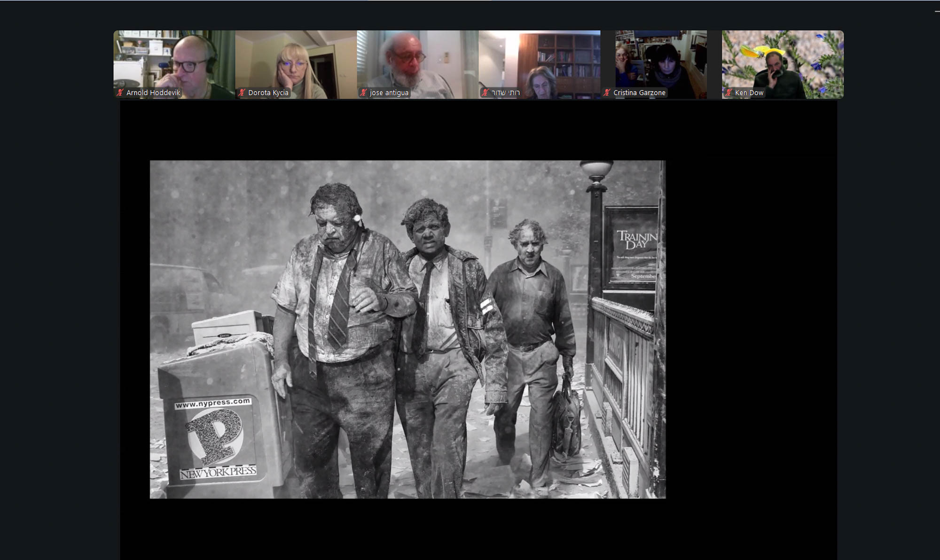Image resolution: width=940 pixels, height=560 pixels.
Task: Click the muted mic icon beside the Hebrew name
Action: [486, 93]
